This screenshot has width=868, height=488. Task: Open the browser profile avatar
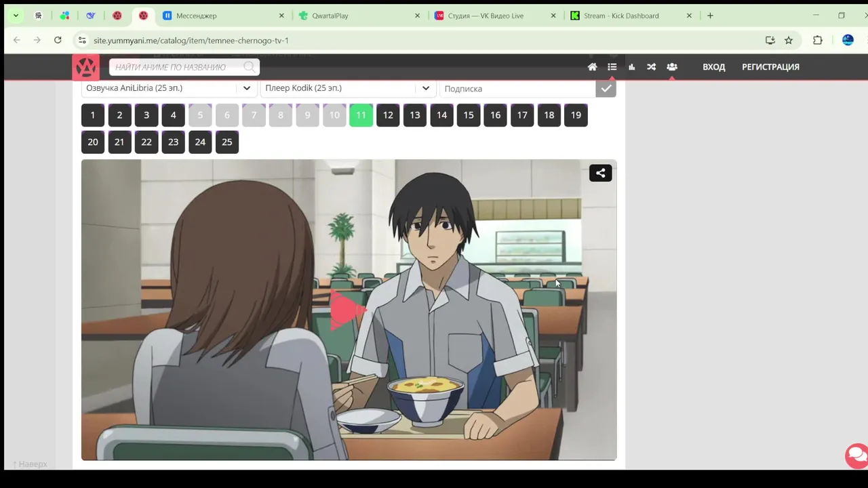click(848, 40)
